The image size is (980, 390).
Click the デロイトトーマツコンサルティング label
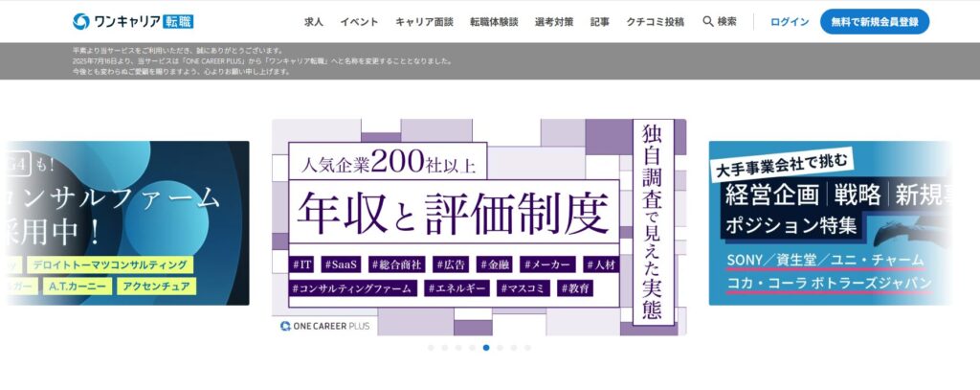coord(110,264)
